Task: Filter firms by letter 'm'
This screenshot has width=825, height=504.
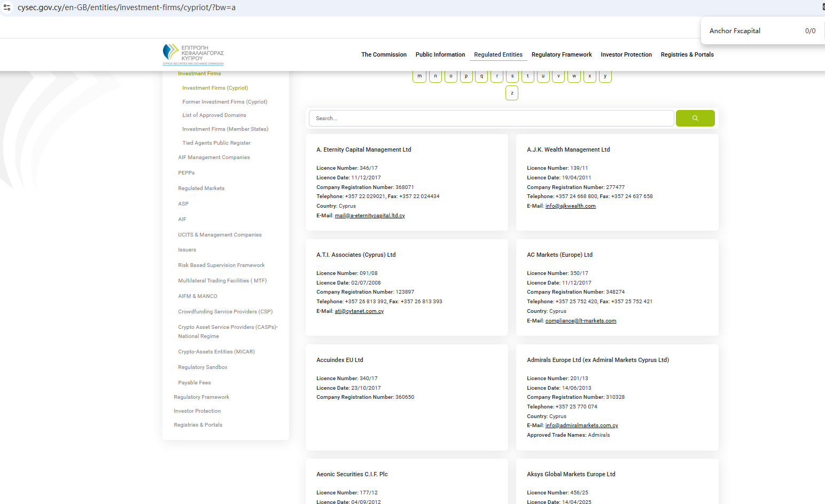Action: coord(419,76)
